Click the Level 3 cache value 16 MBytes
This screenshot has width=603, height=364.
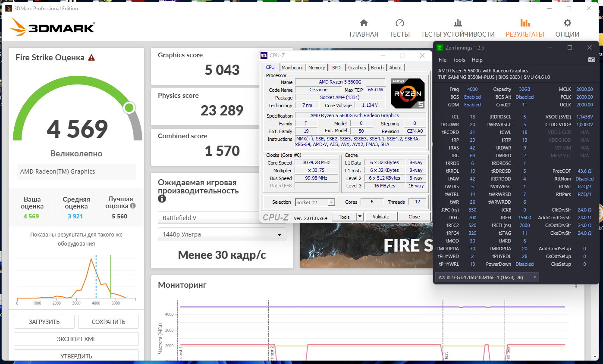385,186
